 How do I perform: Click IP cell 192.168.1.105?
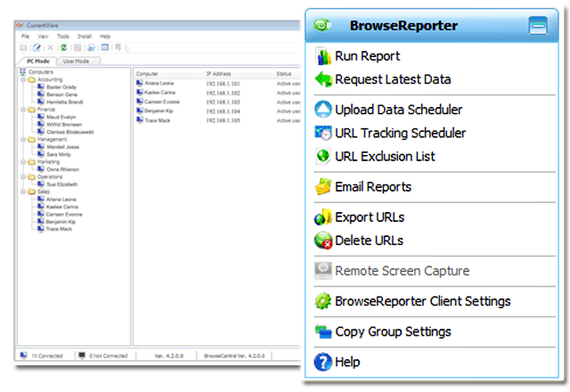pyautogui.click(x=223, y=120)
